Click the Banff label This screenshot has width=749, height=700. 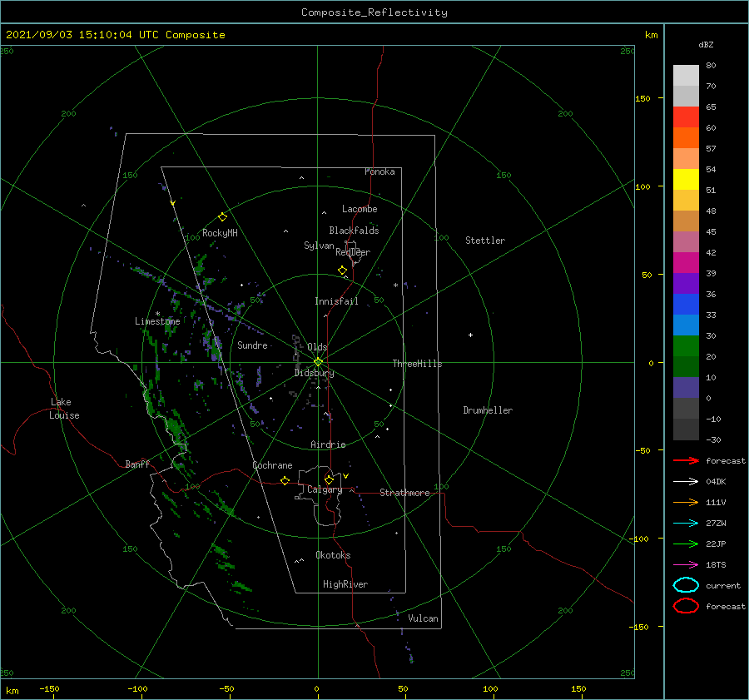click(x=137, y=464)
